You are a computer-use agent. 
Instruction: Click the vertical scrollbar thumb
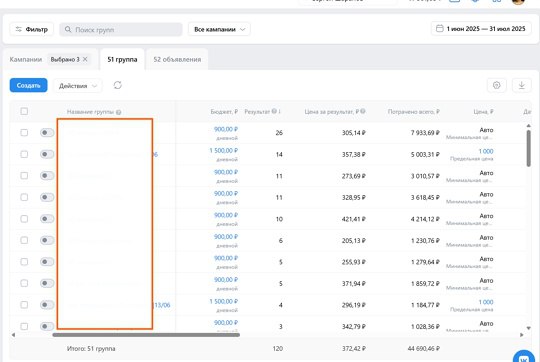pyautogui.click(x=529, y=148)
